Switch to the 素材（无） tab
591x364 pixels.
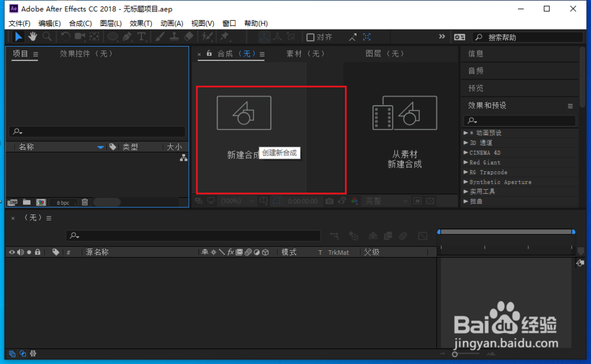tap(306, 54)
